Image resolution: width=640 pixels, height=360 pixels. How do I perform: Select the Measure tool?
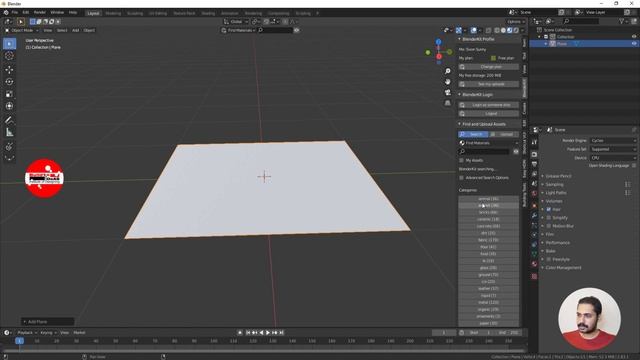click(9, 132)
